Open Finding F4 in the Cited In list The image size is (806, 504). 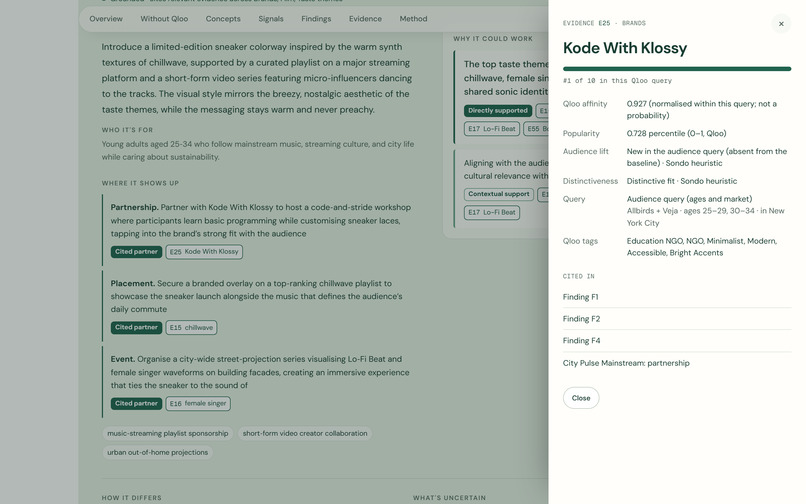point(677,340)
